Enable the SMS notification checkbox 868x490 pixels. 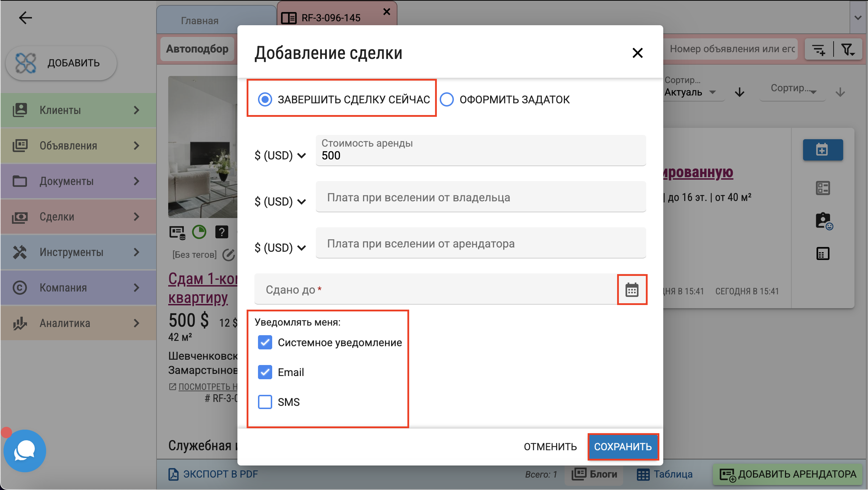(265, 402)
